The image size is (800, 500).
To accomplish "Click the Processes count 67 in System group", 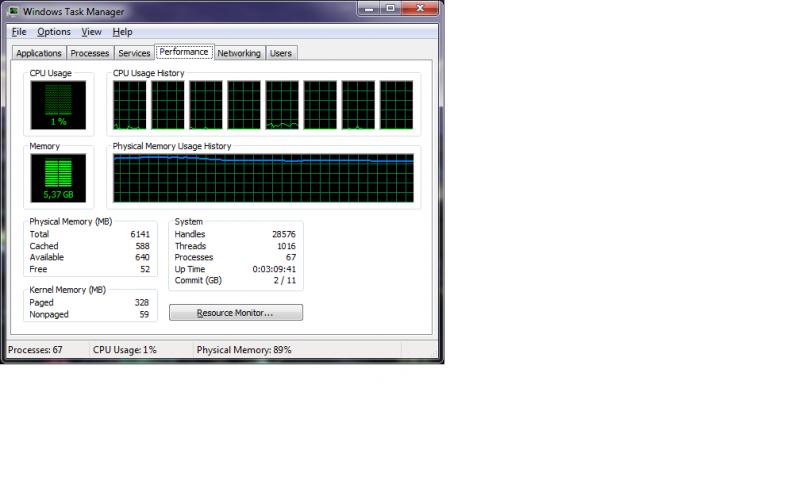I will point(291,258).
